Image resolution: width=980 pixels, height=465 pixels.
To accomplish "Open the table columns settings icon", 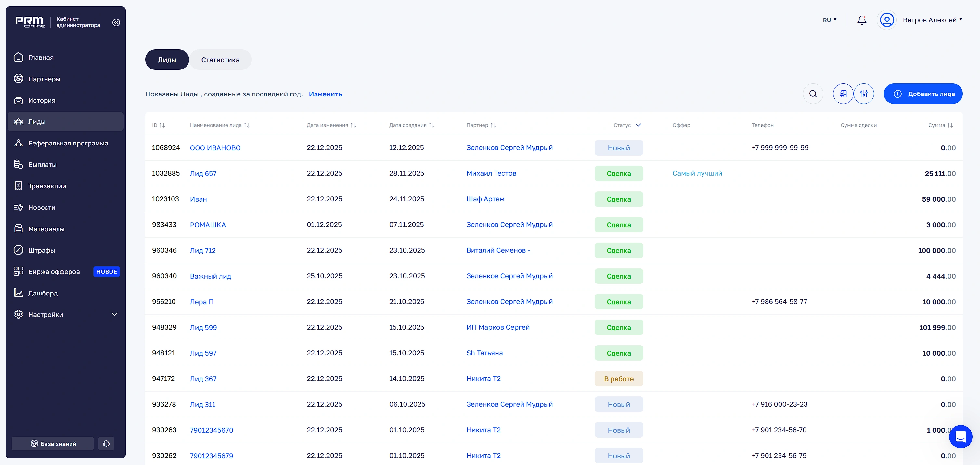I will pos(843,94).
